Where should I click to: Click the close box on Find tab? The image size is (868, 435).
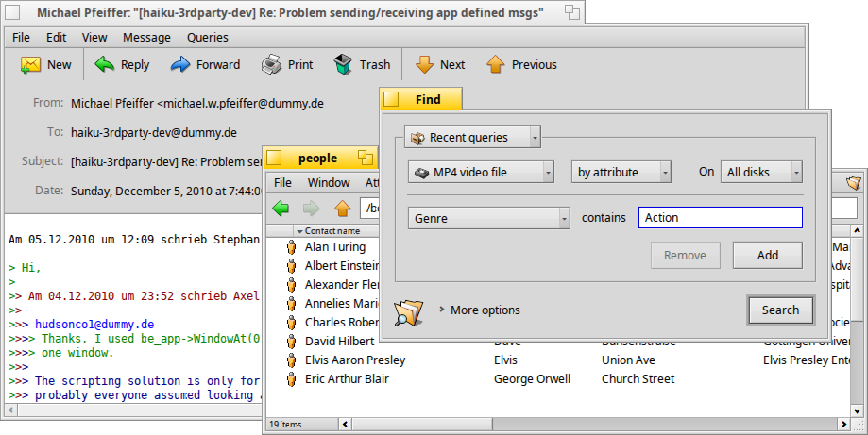tap(391, 99)
